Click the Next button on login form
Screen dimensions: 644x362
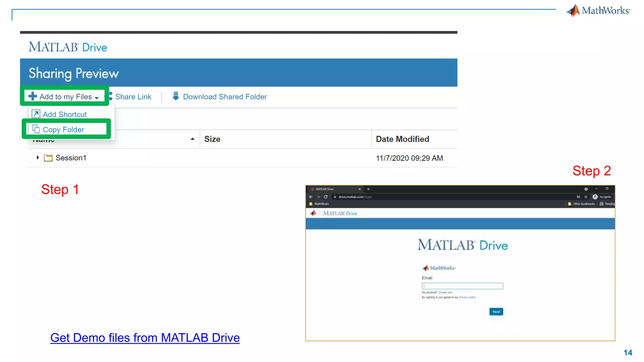click(x=496, y=312)
